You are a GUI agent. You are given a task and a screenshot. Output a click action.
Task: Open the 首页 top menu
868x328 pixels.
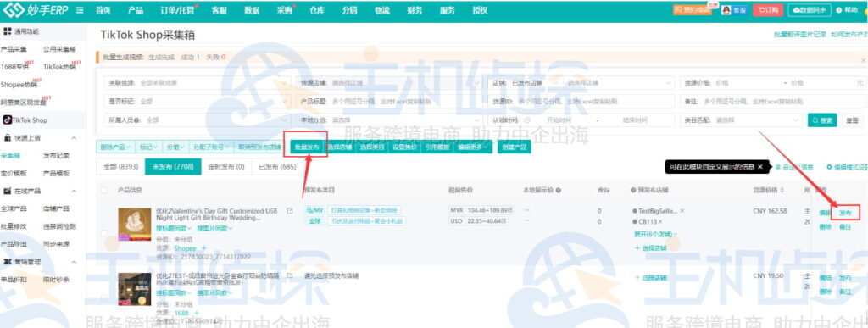click(103, 10)
